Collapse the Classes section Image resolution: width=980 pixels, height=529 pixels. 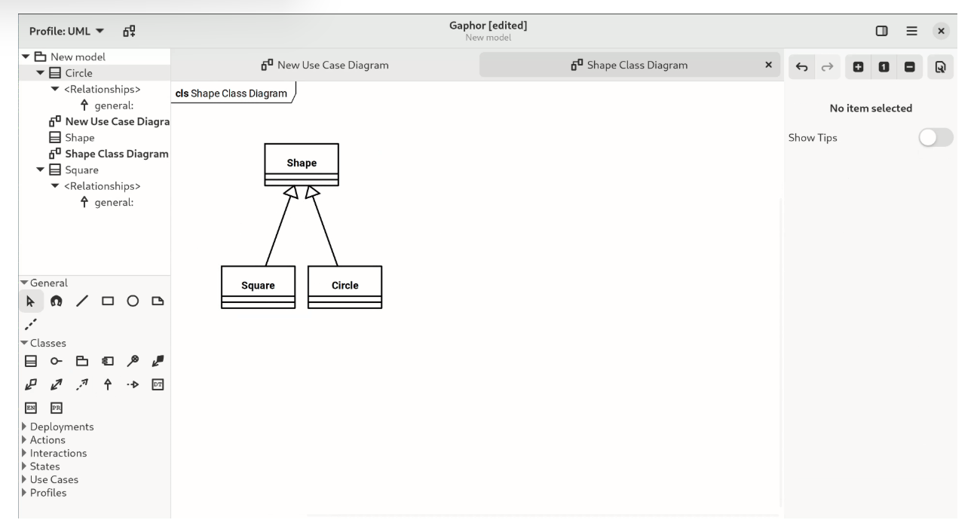pos(28,341)
